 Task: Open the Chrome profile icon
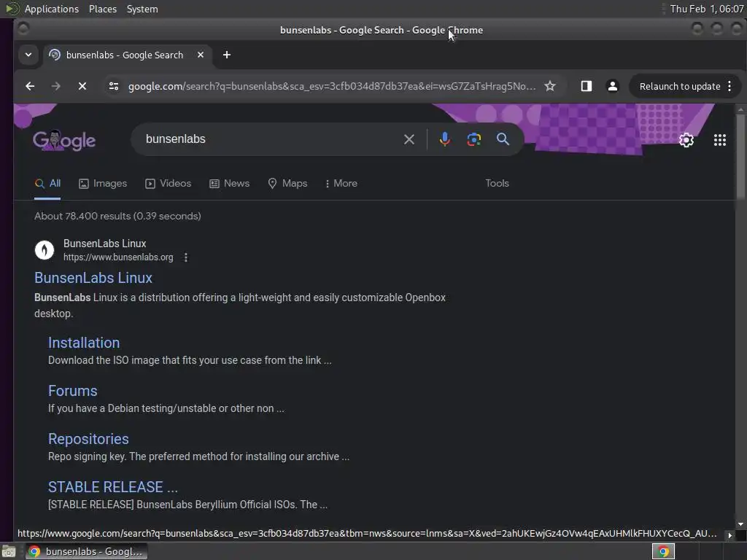613,86
